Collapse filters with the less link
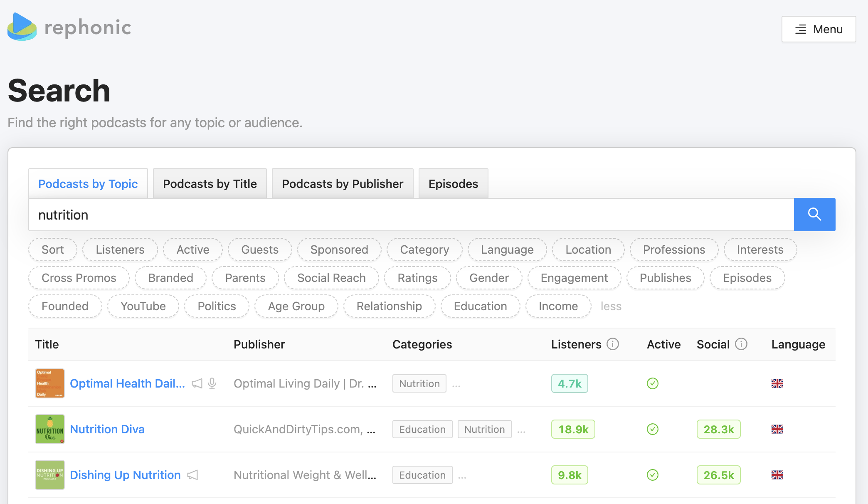The height and width of the screenshot is (504, 868). (611, 306)
